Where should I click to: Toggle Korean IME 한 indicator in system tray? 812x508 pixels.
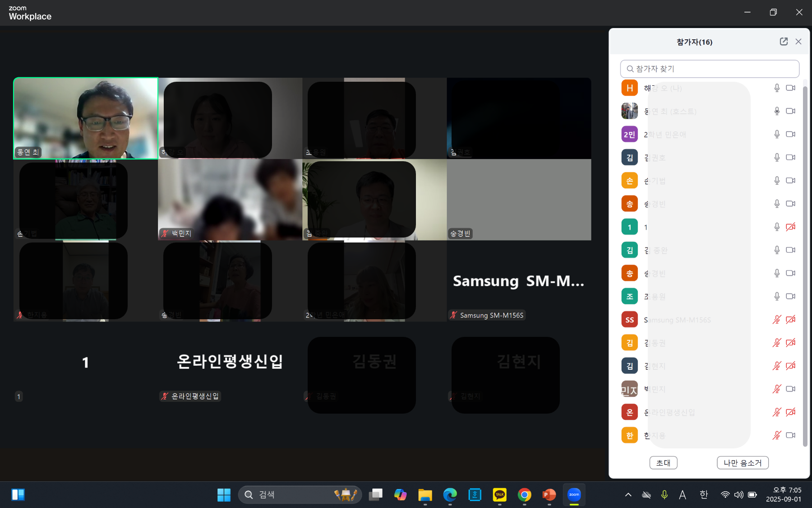click(x=704, y=495)
